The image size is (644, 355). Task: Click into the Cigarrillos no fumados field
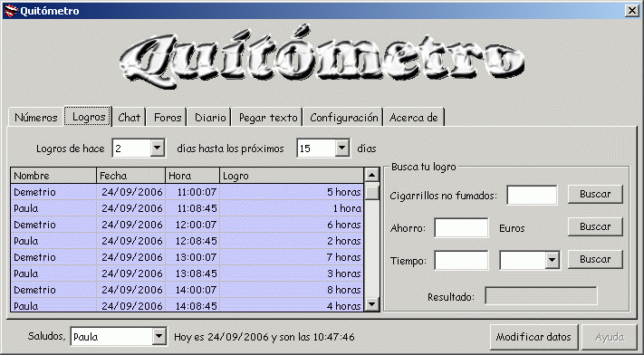[x=532, y=195]
